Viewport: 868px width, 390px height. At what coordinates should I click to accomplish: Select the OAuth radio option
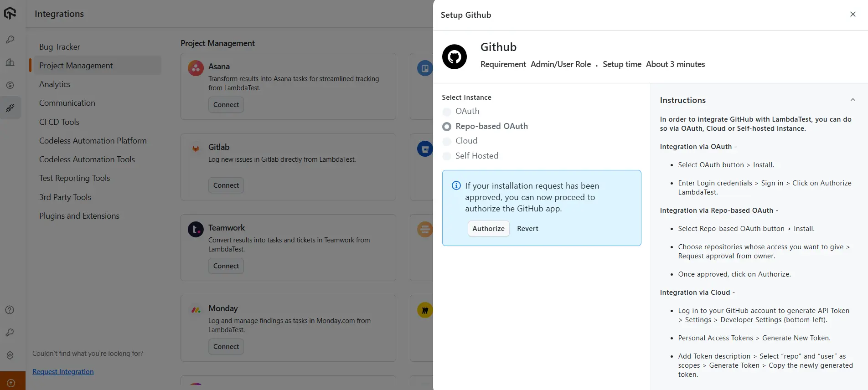[447, 112]
